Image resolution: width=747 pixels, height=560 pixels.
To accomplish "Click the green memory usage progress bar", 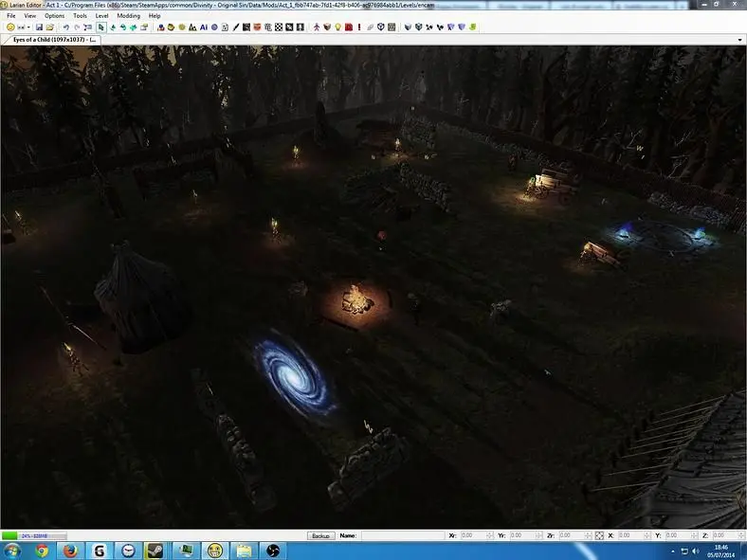I will pyautogui.click(x=34, y=535).
